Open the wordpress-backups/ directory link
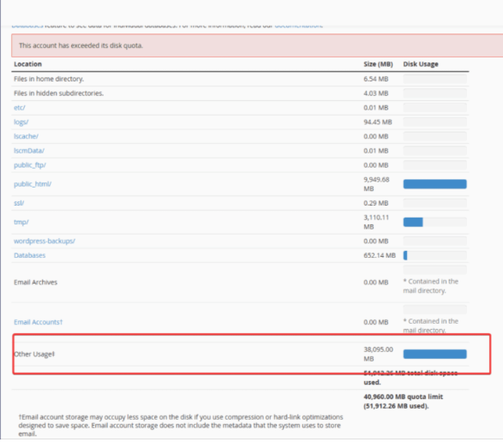503x448 pixels. click(x=45, y=241)
